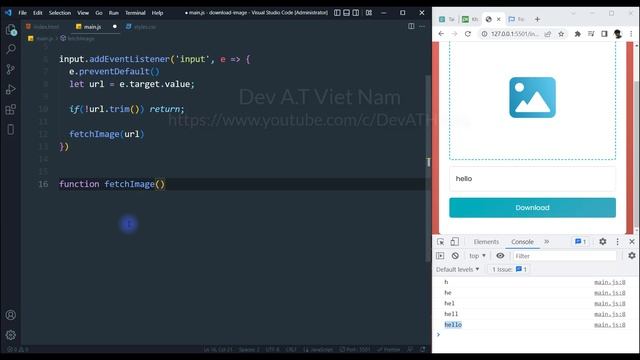
Task: Open the Search view in VS Code
Action: [x=11, y=49]
